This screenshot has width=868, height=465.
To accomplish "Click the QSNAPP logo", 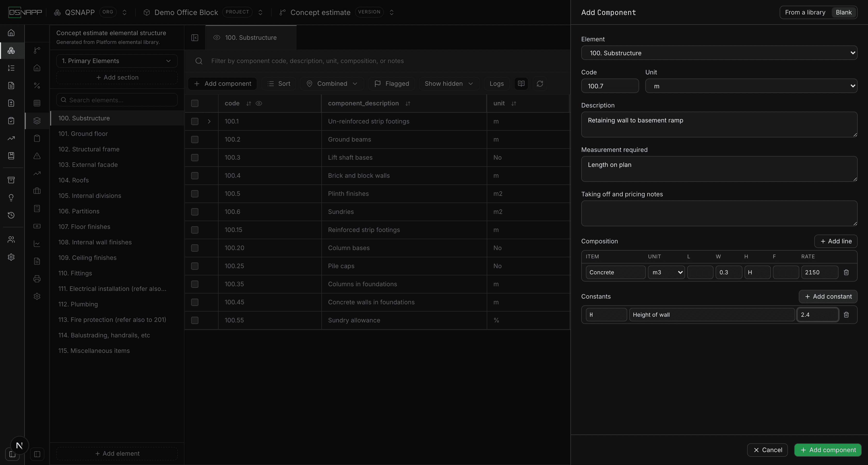I will [25, 12].
